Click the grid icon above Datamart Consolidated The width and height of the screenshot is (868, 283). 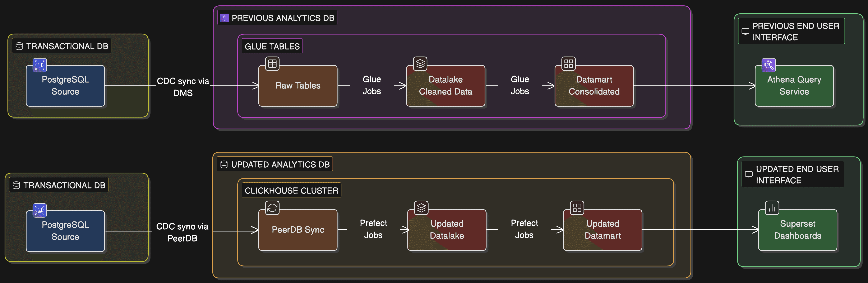[568, 64]
